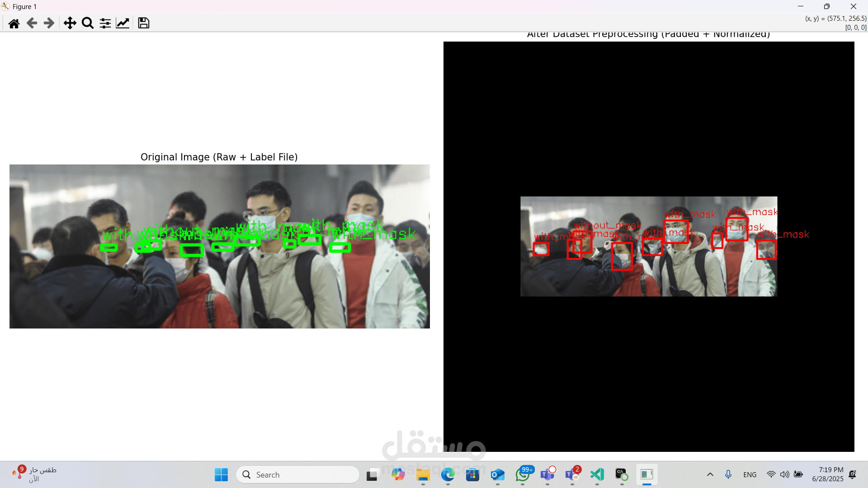Toggle the Zoom to rectangle tool
868x488 pixels.
click(88, 23)
